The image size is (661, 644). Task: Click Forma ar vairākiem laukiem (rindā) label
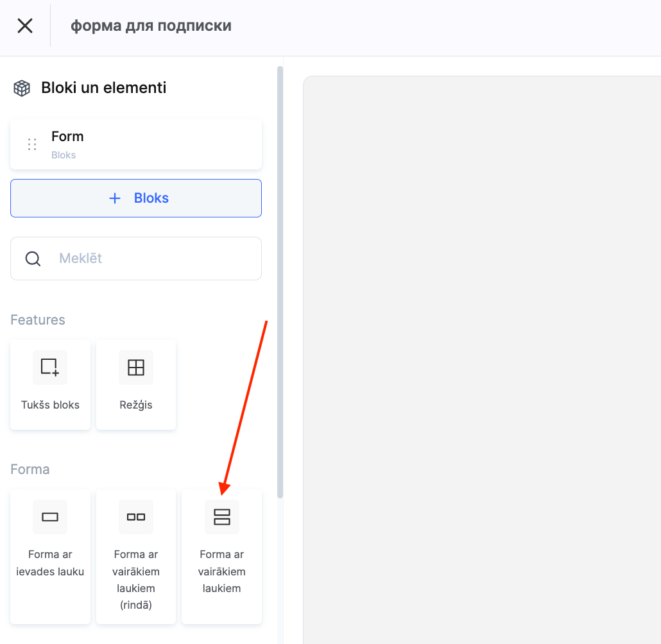point(136,579)
